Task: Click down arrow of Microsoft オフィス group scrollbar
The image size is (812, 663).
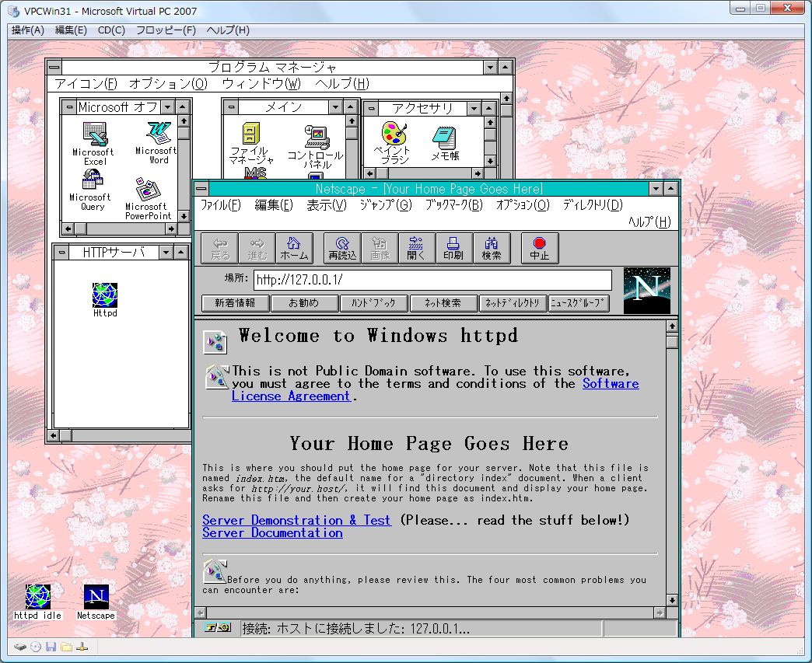Action: click(184, 216)
